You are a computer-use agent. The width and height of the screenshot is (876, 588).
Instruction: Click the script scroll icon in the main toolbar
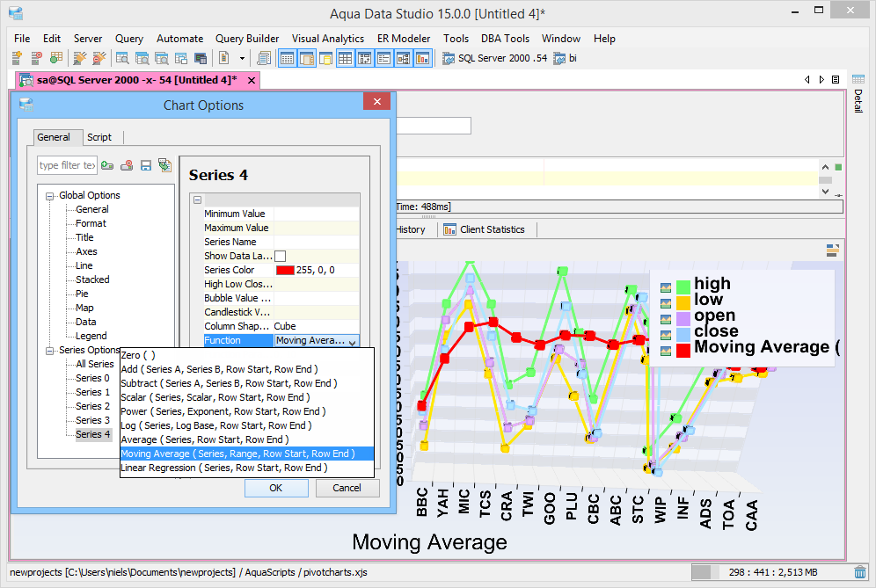coord(263,58)
